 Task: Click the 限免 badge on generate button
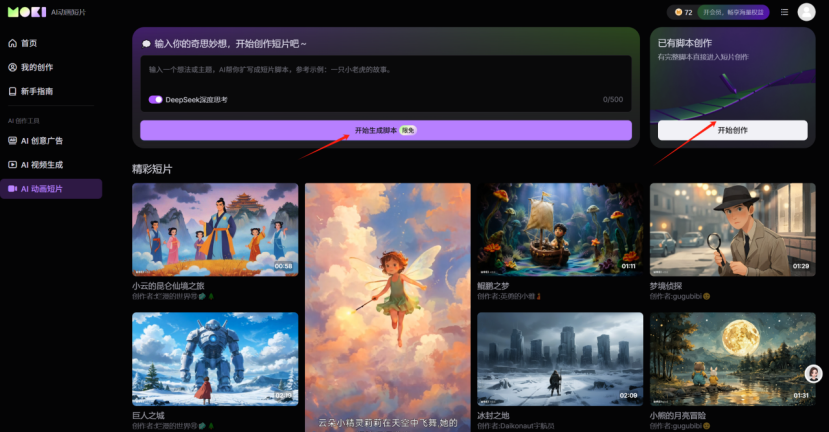(x=408, y=130)
